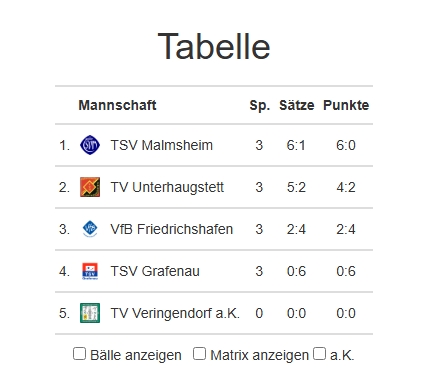Click the Tabelle heading
This screenshot has height=392, width=426.
[x=214, y=46]
